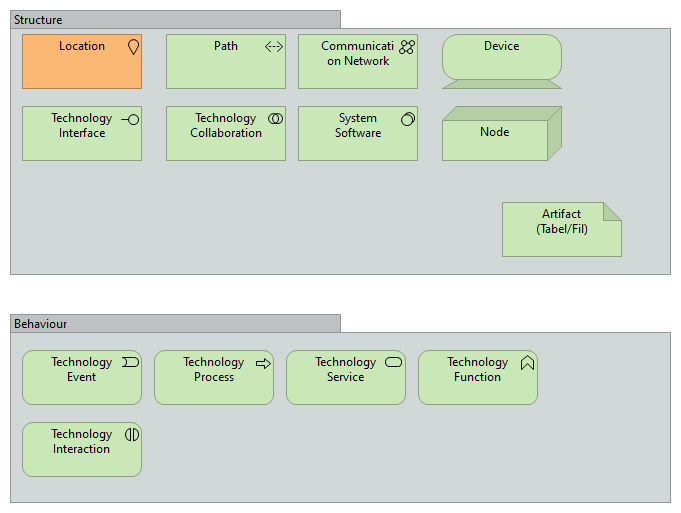Select the Device element shape
681x513 pixels.
point(501,62)
